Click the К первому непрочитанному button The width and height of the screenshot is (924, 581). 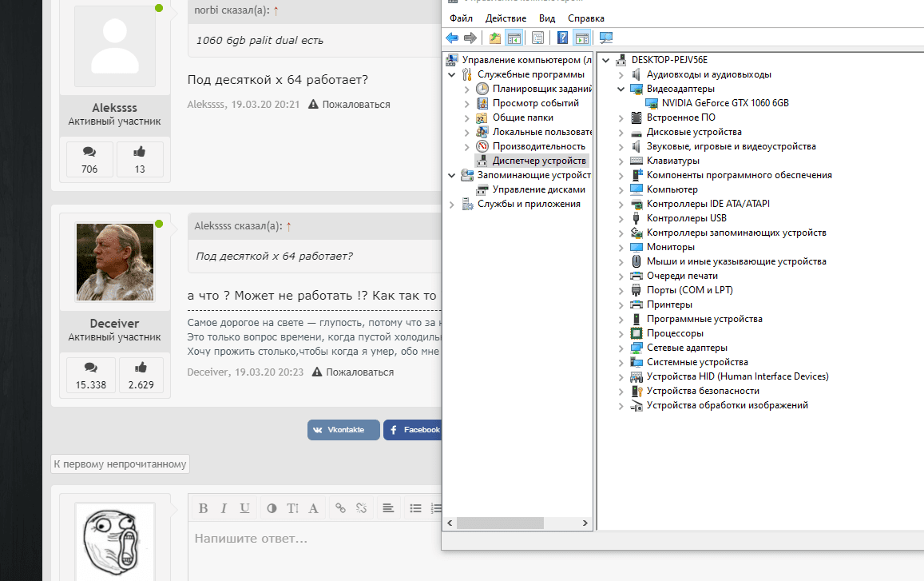120,464
